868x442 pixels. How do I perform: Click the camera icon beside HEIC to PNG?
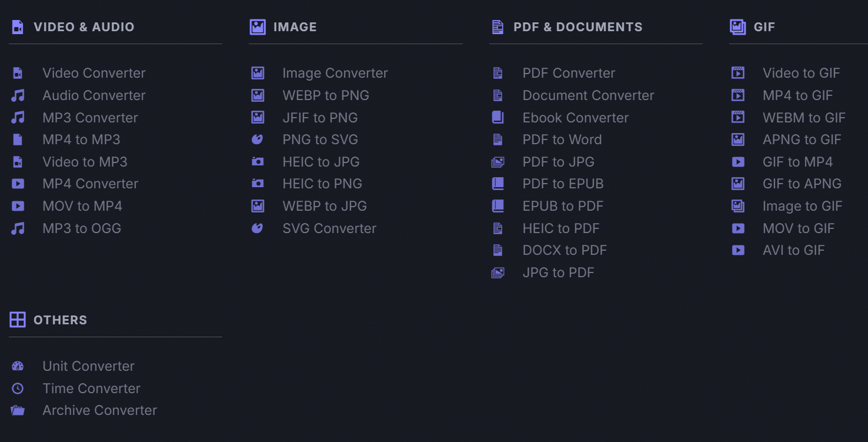(x=258, y=184)
